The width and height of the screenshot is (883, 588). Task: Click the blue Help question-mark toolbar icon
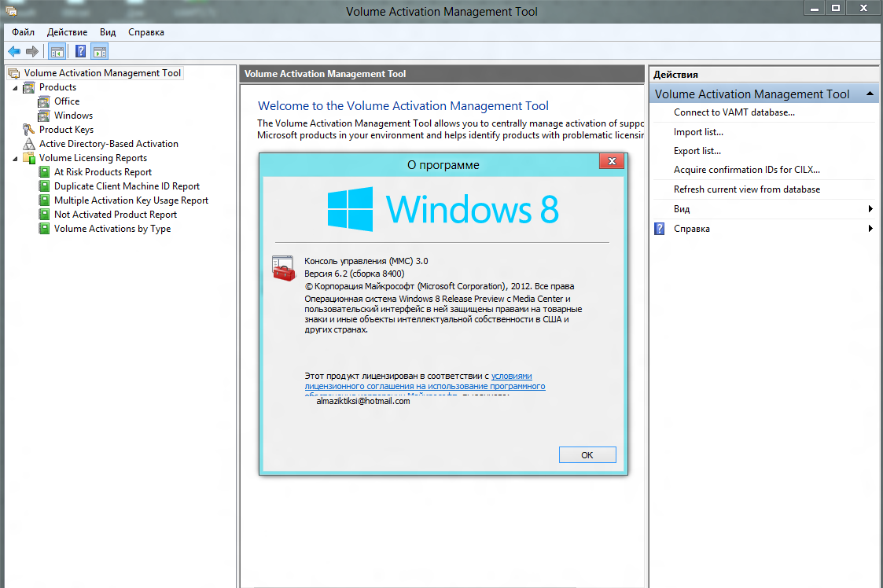79,52
